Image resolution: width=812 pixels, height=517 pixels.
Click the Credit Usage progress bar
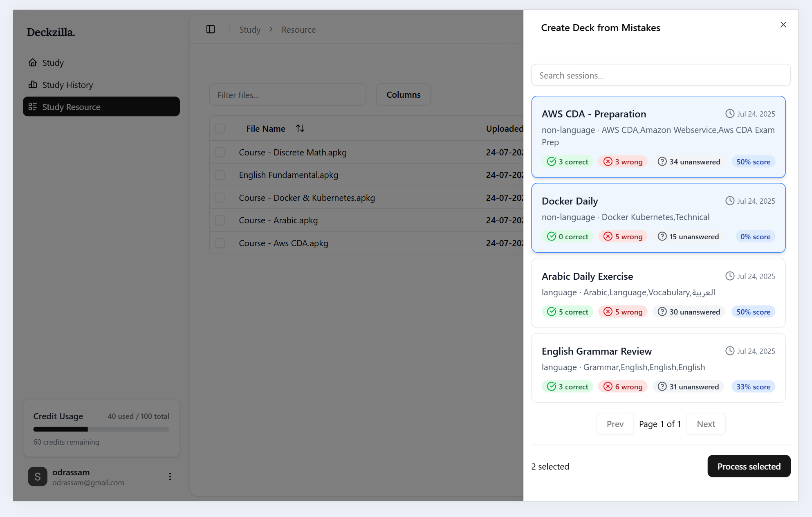[101, 429]
